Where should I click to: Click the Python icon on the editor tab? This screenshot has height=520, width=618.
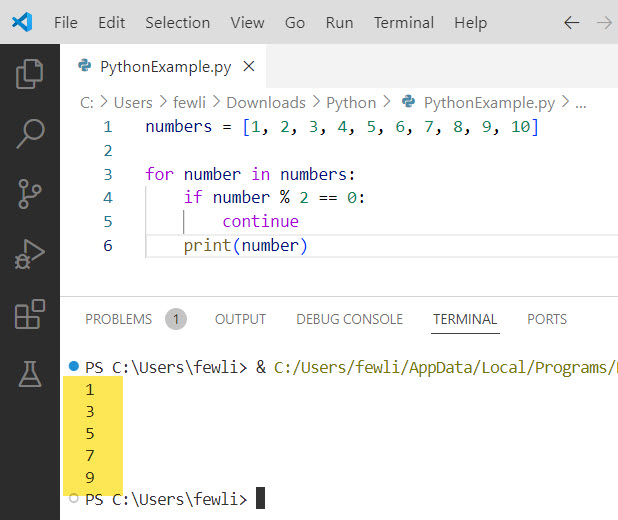pos(84,65)
